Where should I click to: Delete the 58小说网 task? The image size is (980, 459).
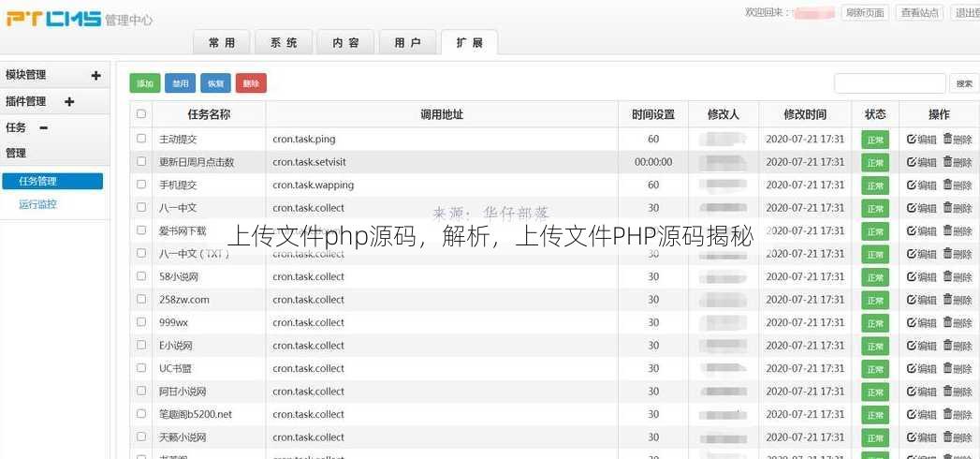957,277
